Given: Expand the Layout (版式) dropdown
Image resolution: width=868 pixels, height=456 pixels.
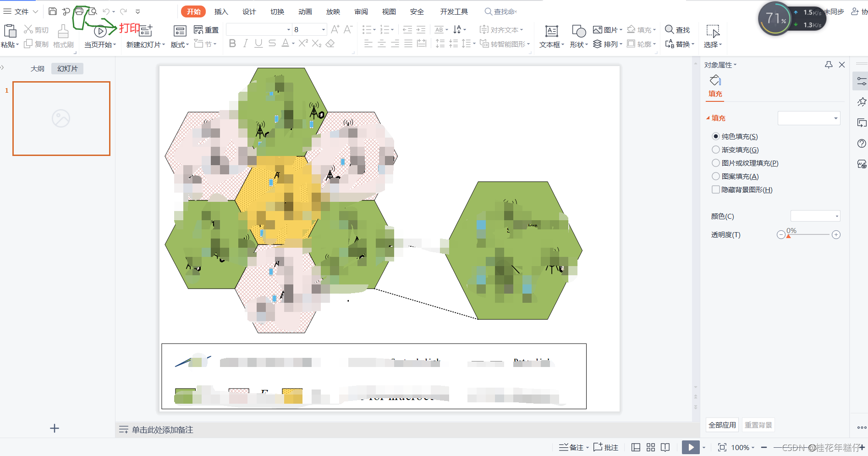Looking at the screenshot, I should coord(180,44).
